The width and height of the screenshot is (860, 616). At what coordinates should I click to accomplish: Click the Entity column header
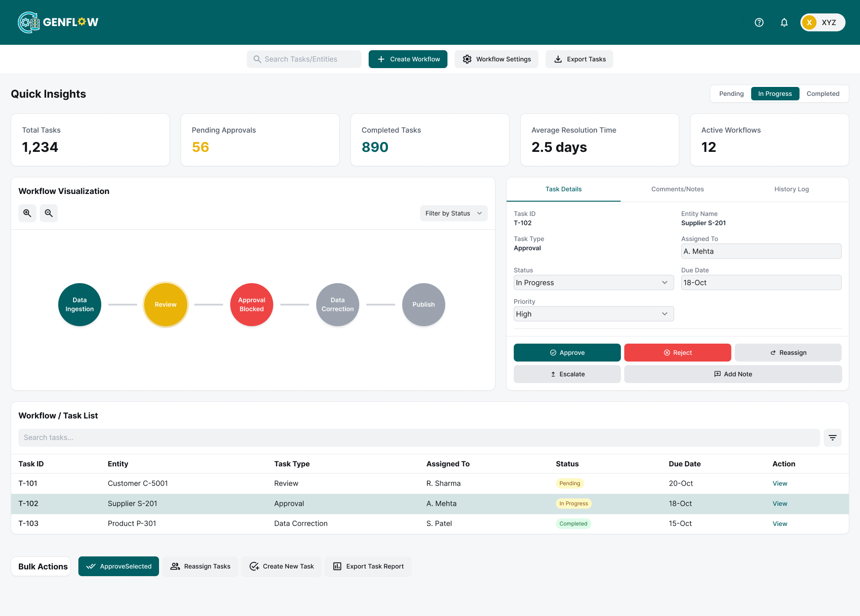(118, 464)
